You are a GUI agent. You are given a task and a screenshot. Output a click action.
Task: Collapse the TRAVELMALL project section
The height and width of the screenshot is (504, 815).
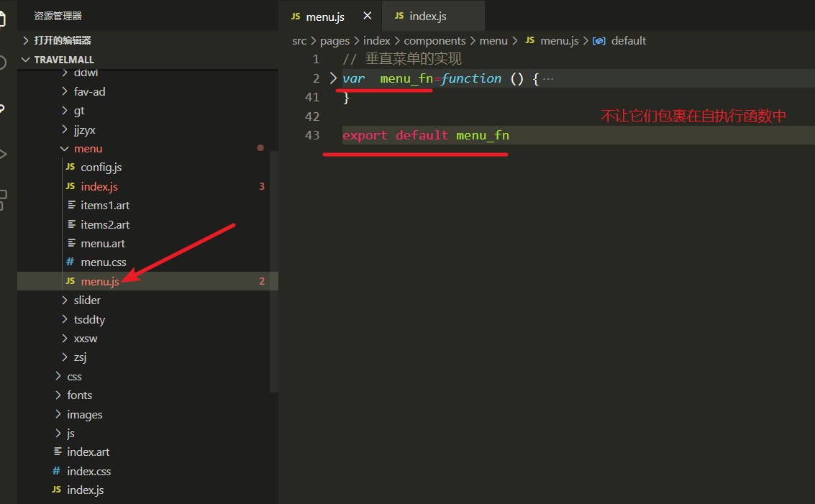tap(25, 60)
